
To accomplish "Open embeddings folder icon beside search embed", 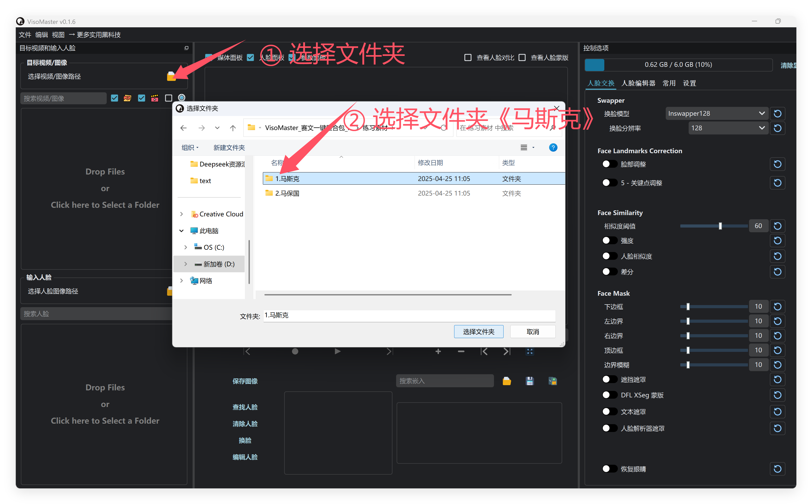I will (x=507, y=381).
